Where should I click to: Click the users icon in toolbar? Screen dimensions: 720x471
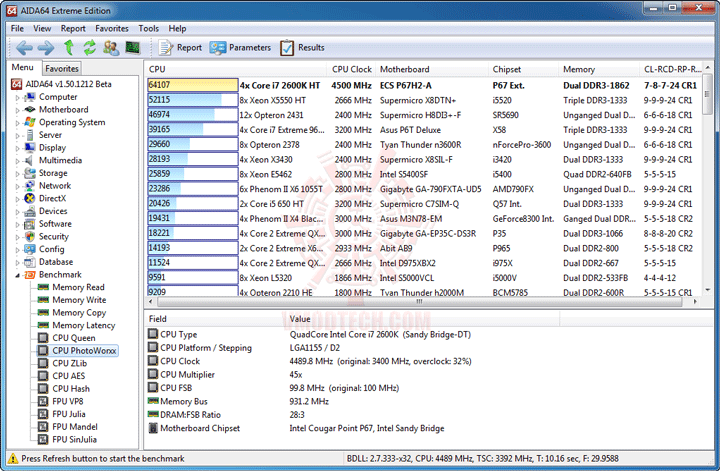click(110, 47)
